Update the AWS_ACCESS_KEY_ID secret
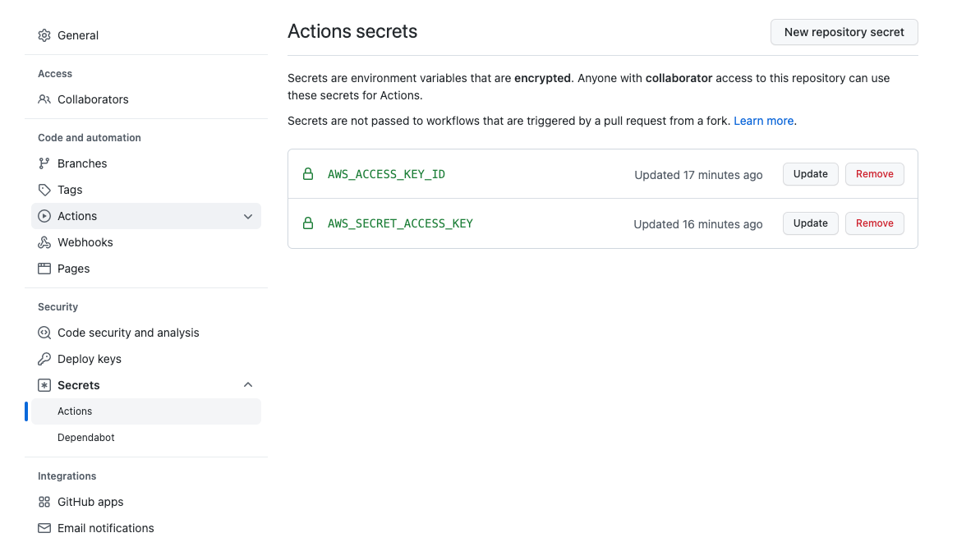Image resolution: width=980 pixels, height=556 pixels. 810,174
